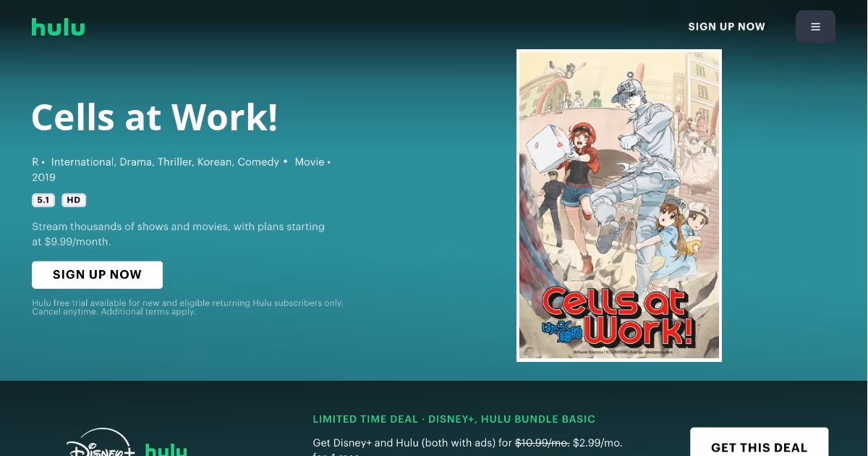Click the 2019 release year text

coord(43,177)
